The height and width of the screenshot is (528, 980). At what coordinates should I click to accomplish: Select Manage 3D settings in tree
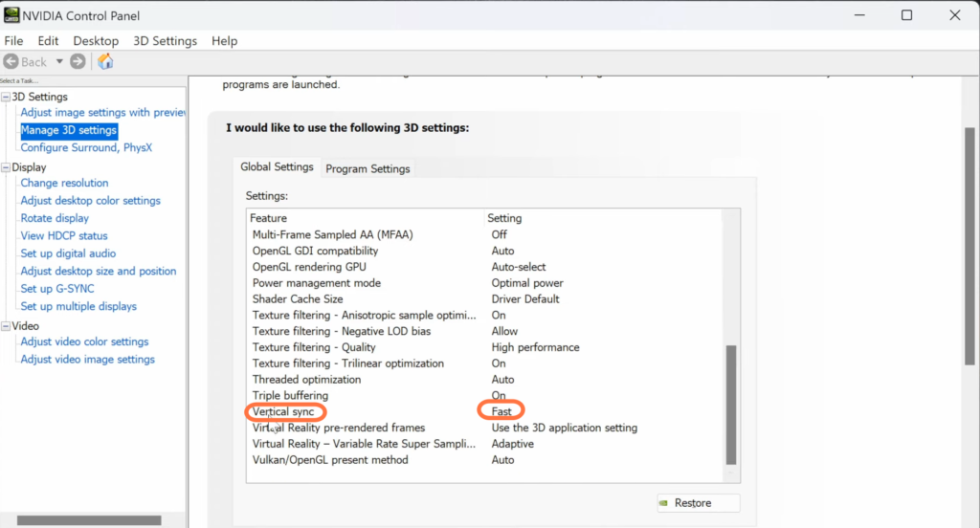(69, 130)
